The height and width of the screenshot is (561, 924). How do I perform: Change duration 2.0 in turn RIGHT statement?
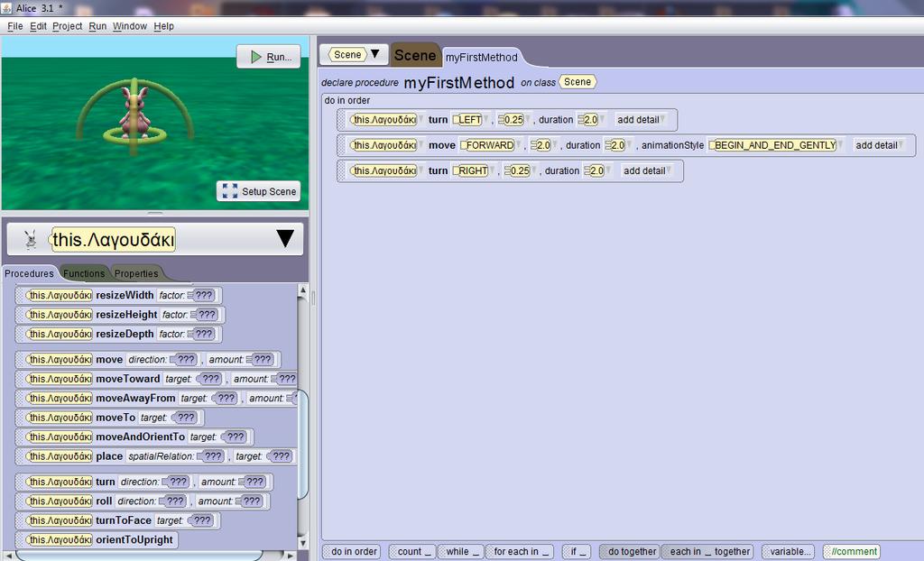[x=596, y=170]
